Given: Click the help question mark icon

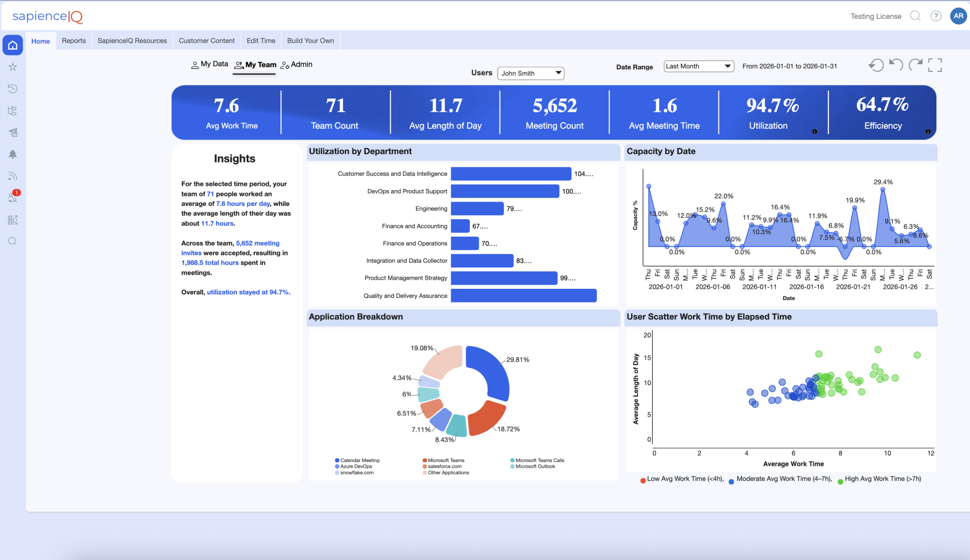Looking at the screenshot, I should (x=935, y=16).
